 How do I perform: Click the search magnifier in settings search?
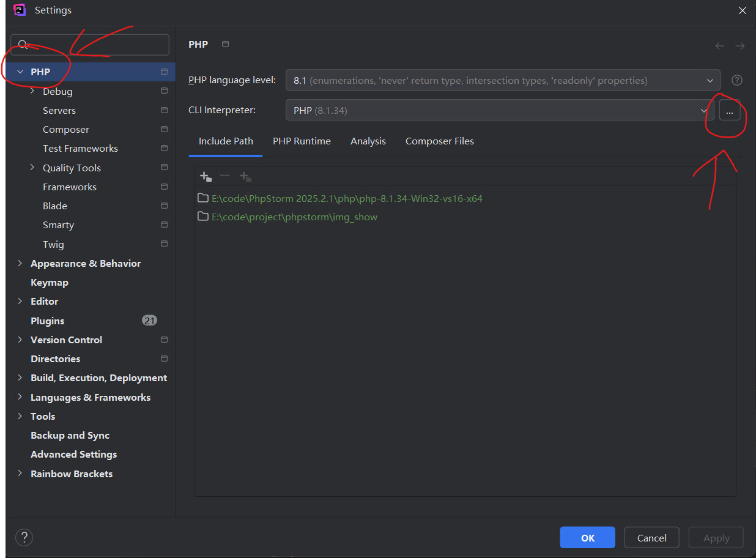[x=23, y=44]
